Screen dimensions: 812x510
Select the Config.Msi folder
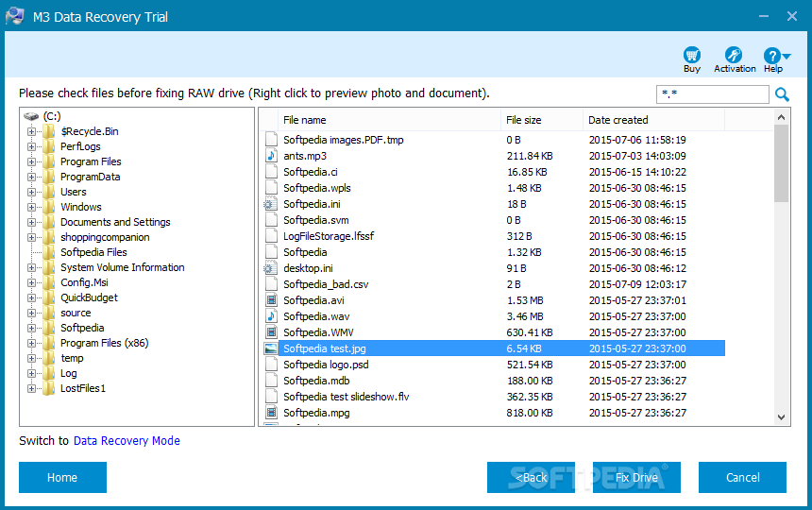tap(84, 282)
